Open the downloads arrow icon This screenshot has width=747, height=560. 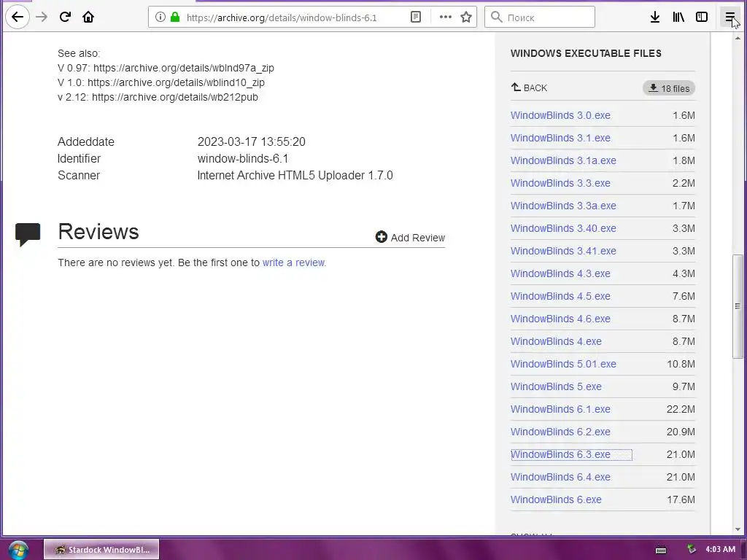click(x=655, y=17)
